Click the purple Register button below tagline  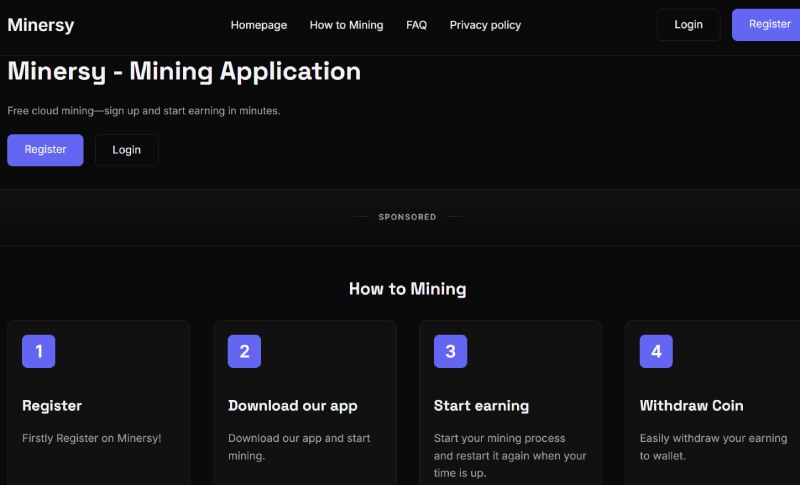(x=45, y=150)
